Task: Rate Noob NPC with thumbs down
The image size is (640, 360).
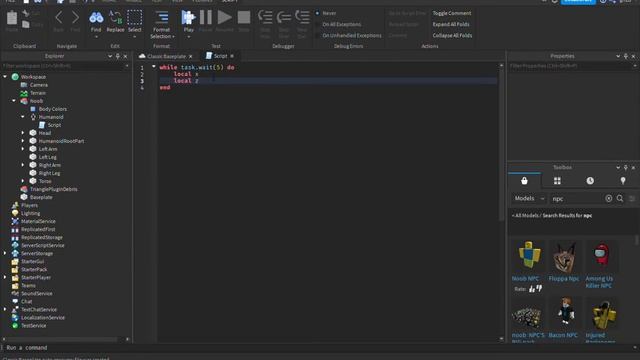Action: pos(539,288)
